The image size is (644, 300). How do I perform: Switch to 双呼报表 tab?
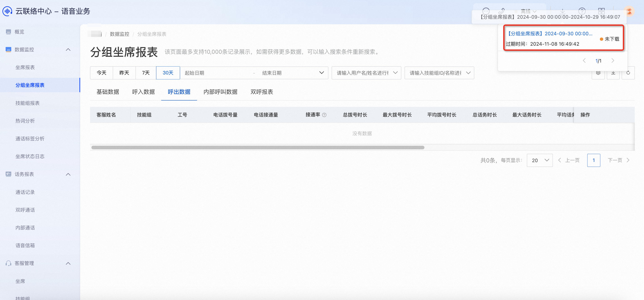point(262,92)
